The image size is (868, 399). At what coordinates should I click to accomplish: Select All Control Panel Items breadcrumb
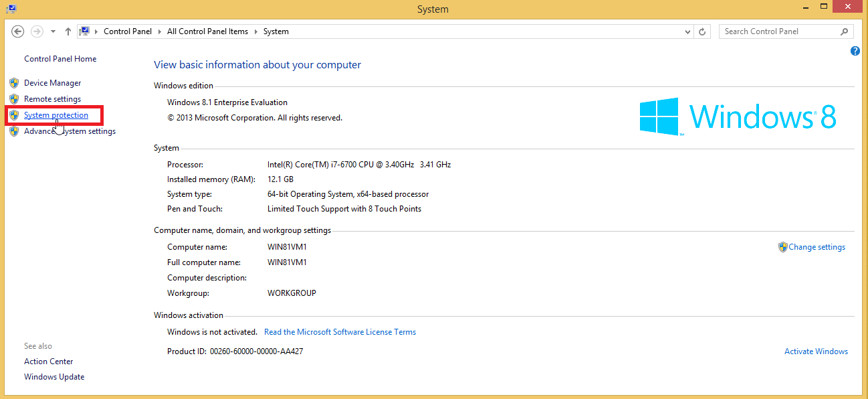pyautogui.click(x=207, y=31)
